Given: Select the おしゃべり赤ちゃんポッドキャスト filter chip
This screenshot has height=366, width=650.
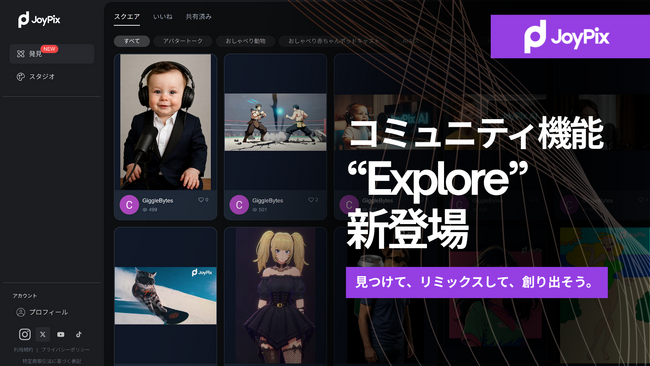Looking at the screenshot, I should point(334,41).
